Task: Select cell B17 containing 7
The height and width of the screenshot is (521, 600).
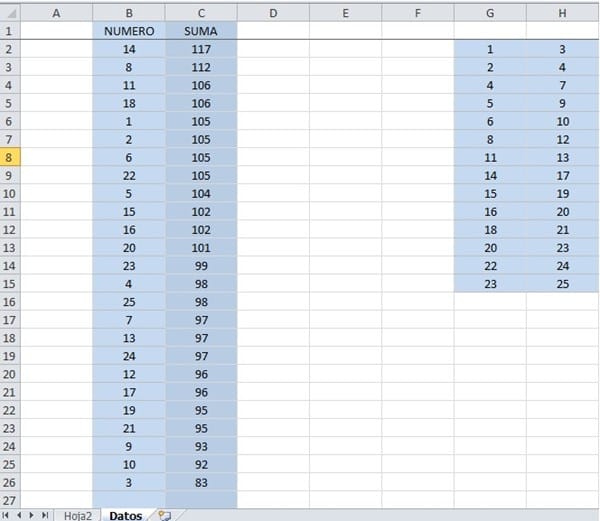Action: [129, 319]
